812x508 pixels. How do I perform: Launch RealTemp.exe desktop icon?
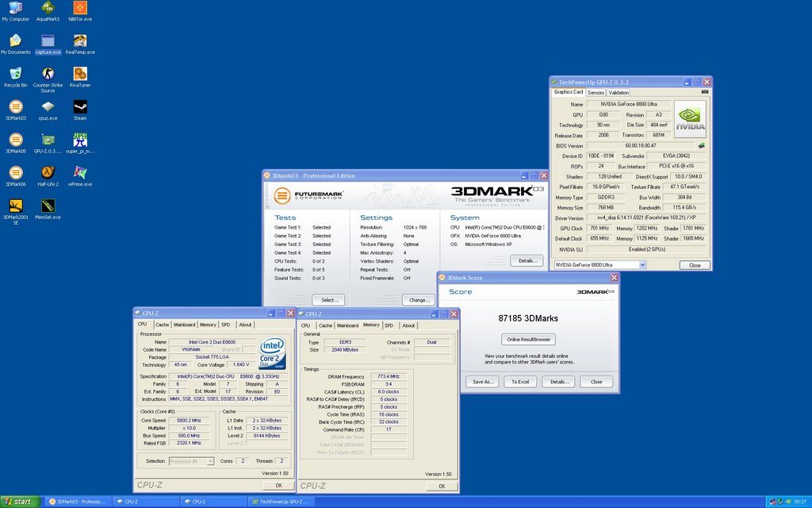(80, 44)
